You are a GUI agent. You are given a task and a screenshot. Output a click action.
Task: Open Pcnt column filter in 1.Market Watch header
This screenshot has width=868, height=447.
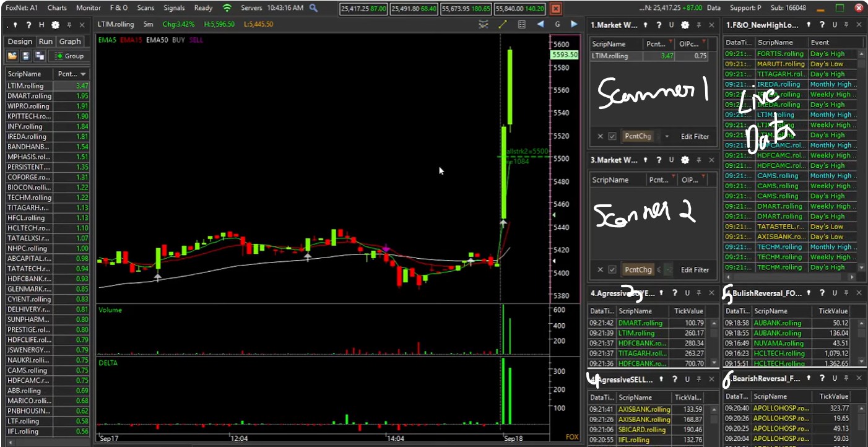pos(671,41)
